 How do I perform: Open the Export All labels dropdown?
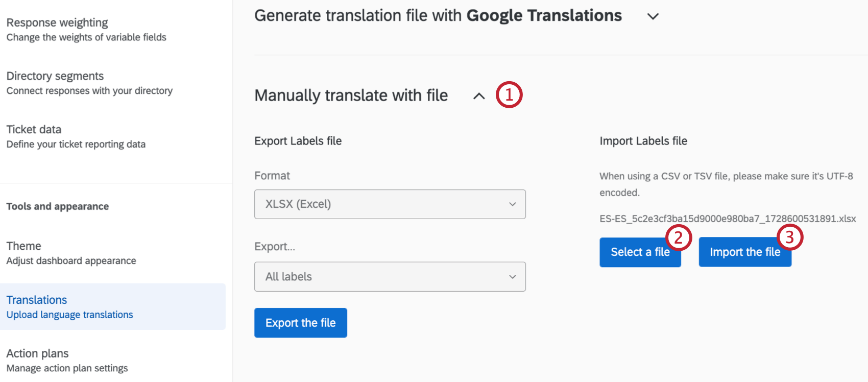390,277
